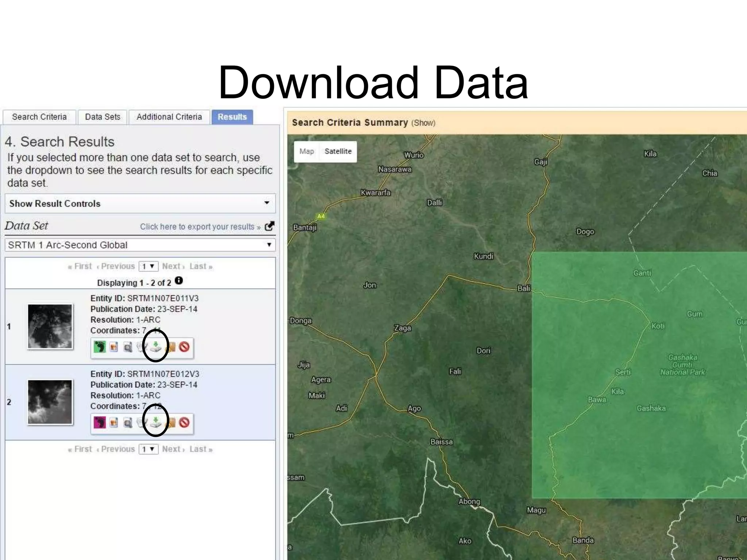The height and width of the screenshot is (560, 747).
Task: Open compare browse for SRTM1N07E011V3
Action: click(x=128, y=347)
